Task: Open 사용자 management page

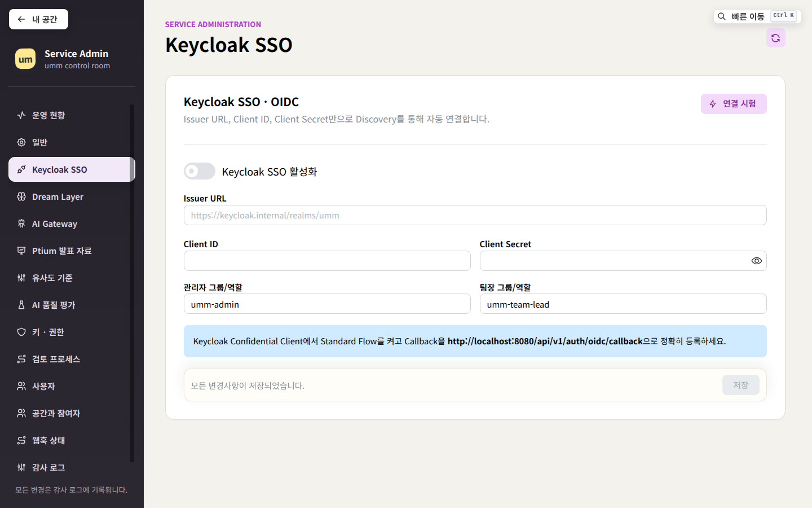Action: pyautogui.click(x=72, y=386)
